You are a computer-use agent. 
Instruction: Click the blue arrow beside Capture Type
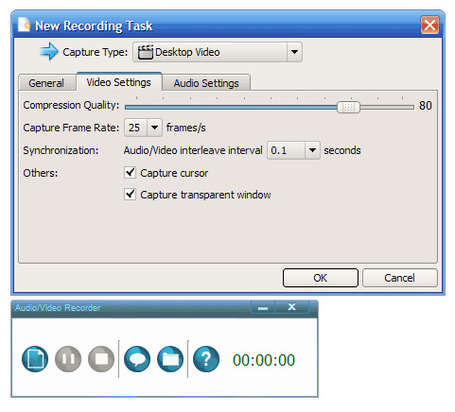pos(49,51)
